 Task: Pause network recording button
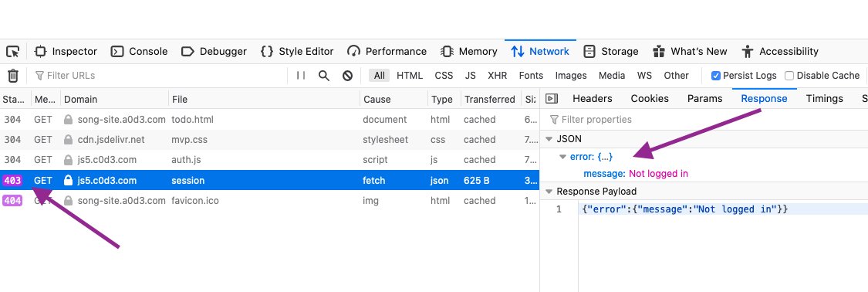tap(301, 76)
